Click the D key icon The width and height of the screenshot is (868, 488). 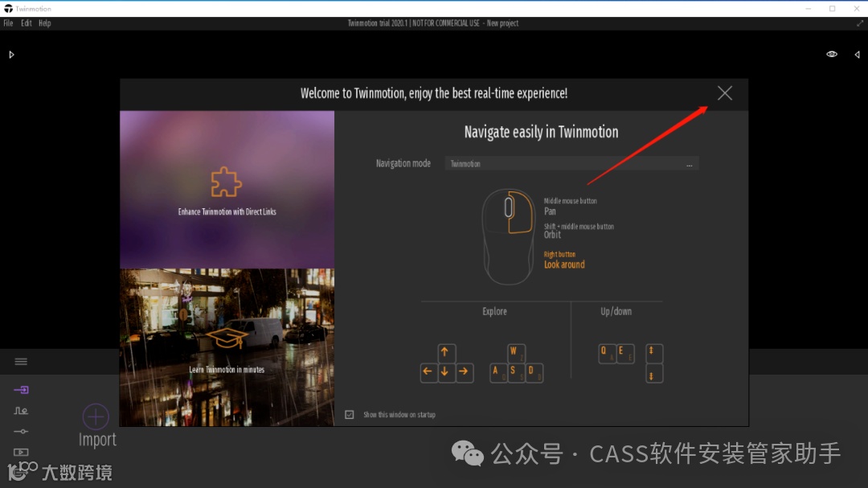pos(534,372)
